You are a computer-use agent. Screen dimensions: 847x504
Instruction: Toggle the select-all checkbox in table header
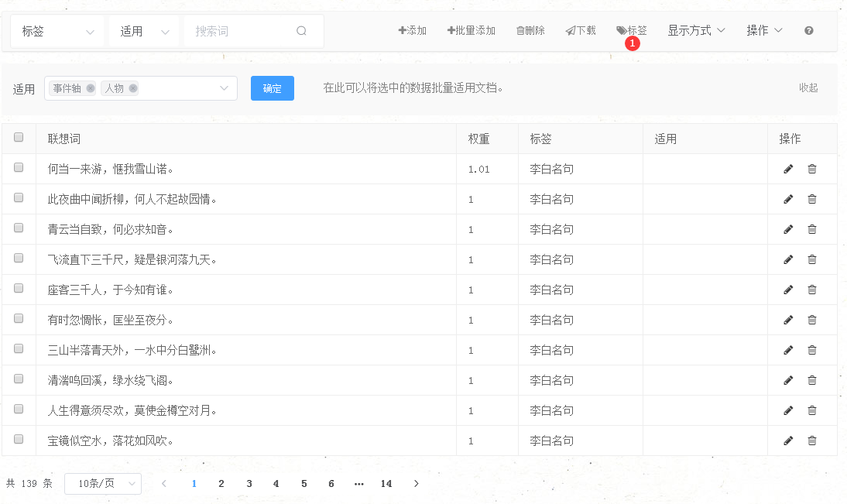click(x=19, y=137)
